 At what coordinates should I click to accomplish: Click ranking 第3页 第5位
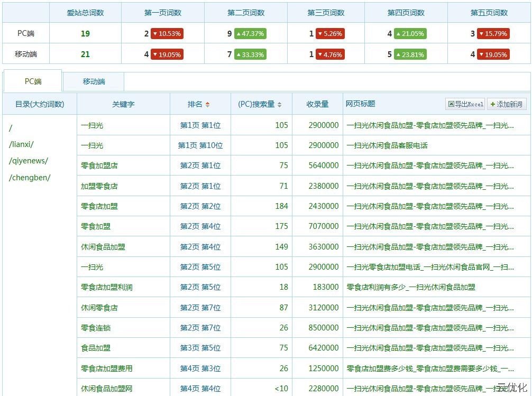pos(200,348)
